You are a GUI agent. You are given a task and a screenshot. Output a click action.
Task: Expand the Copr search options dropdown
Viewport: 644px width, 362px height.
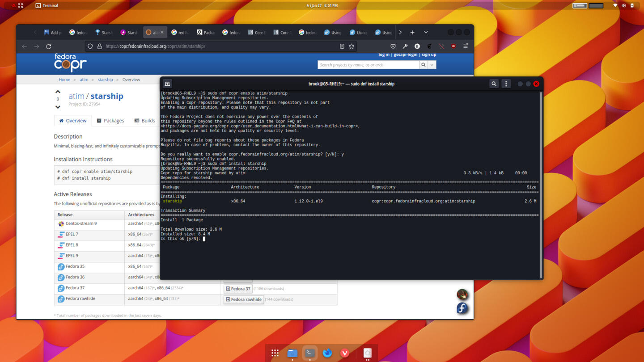[x=432, y=65]
